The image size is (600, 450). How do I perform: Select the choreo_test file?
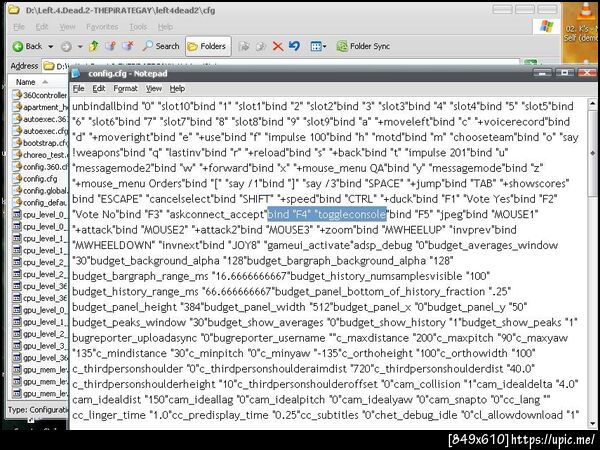tap(40, 155)
